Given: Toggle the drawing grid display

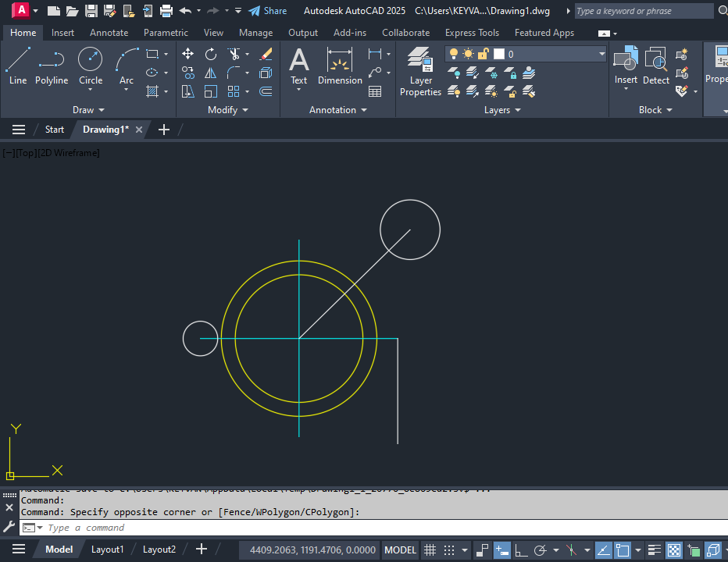Looking at the screenshot, I should coord(430,550).
